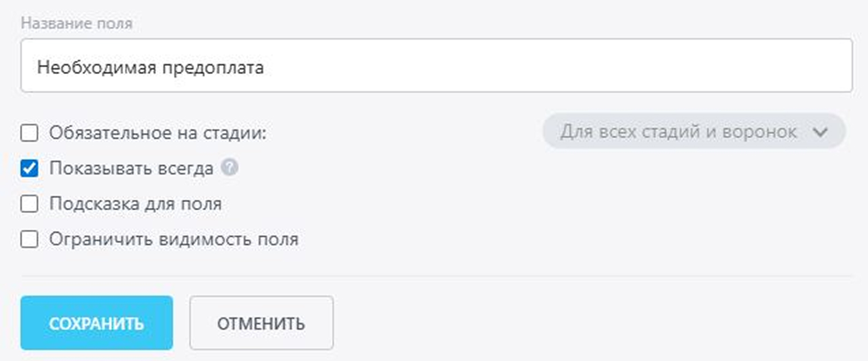
Task: Click the "Название поля" caption
Action: tap(77, 23)
